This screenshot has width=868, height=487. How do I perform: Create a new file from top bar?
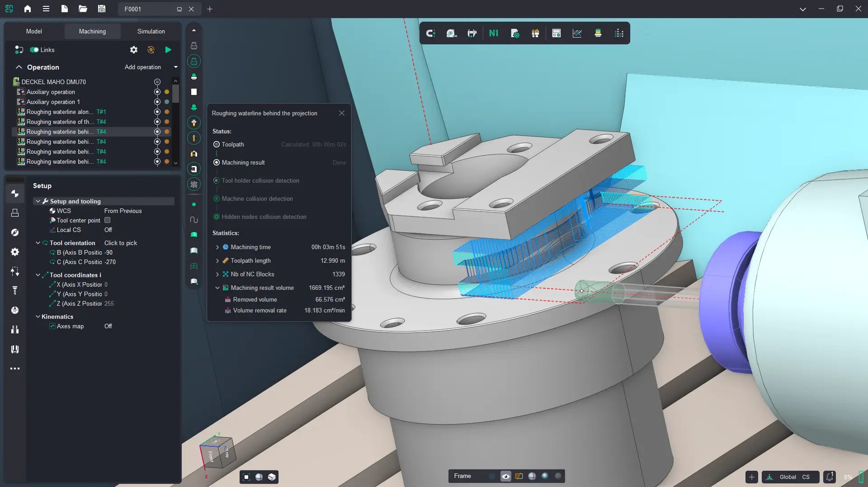pos(65,9)
